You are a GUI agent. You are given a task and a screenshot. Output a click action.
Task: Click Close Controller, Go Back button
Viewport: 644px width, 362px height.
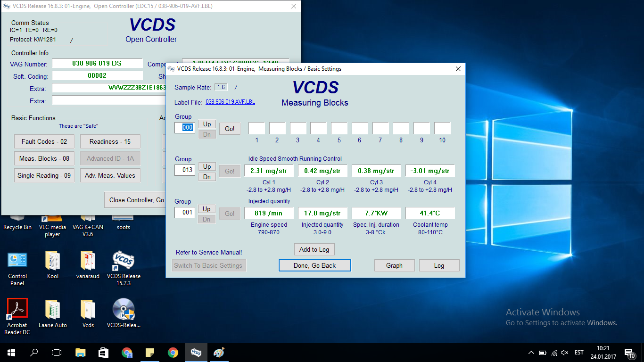pos(135,200)
